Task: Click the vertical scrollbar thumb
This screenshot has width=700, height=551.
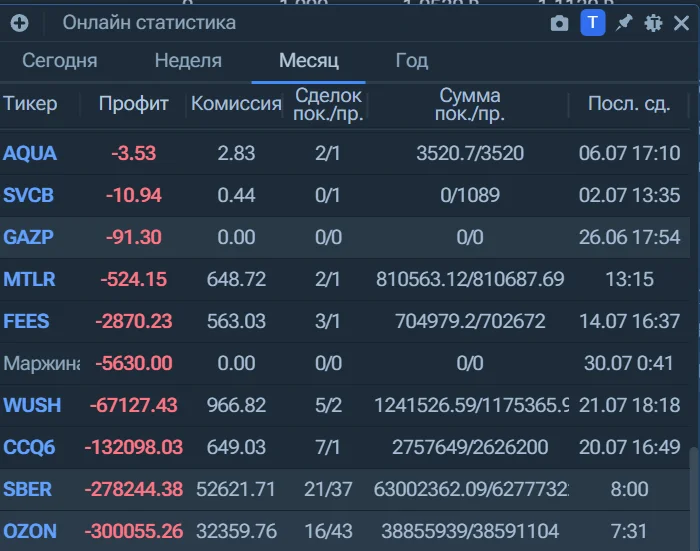Action: click(x=694, y=499)
